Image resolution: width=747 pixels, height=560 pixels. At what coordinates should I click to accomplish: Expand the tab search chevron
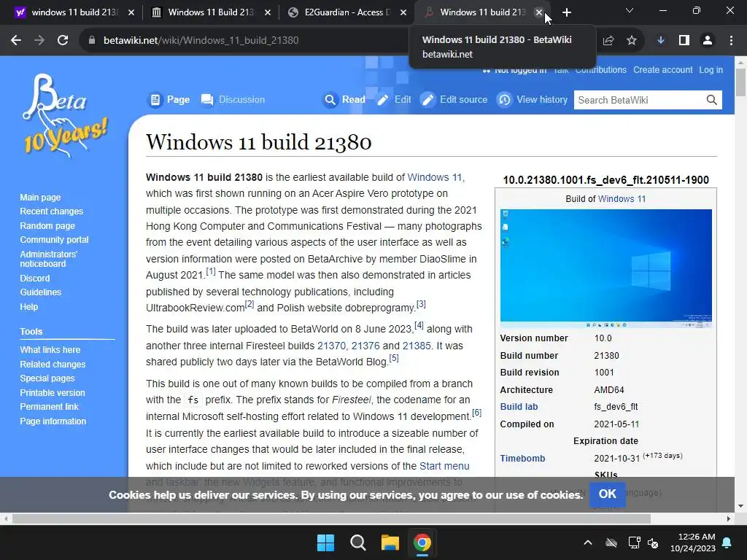coord(630,10)
